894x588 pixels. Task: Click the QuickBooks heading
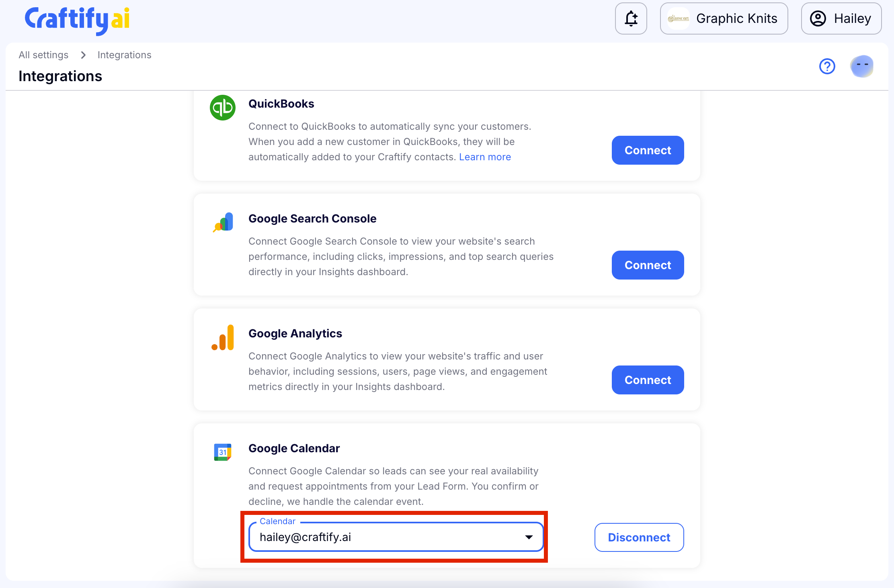(281, 104)
